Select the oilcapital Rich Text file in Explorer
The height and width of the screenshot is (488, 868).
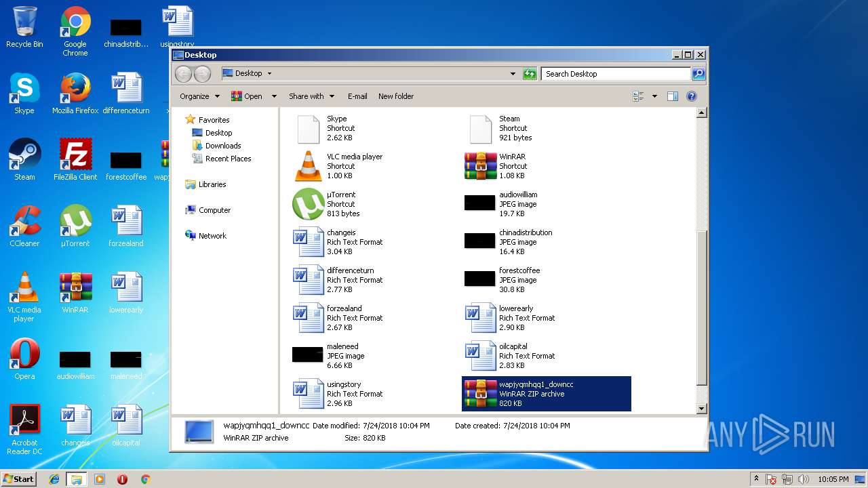[x=547, y=356]
